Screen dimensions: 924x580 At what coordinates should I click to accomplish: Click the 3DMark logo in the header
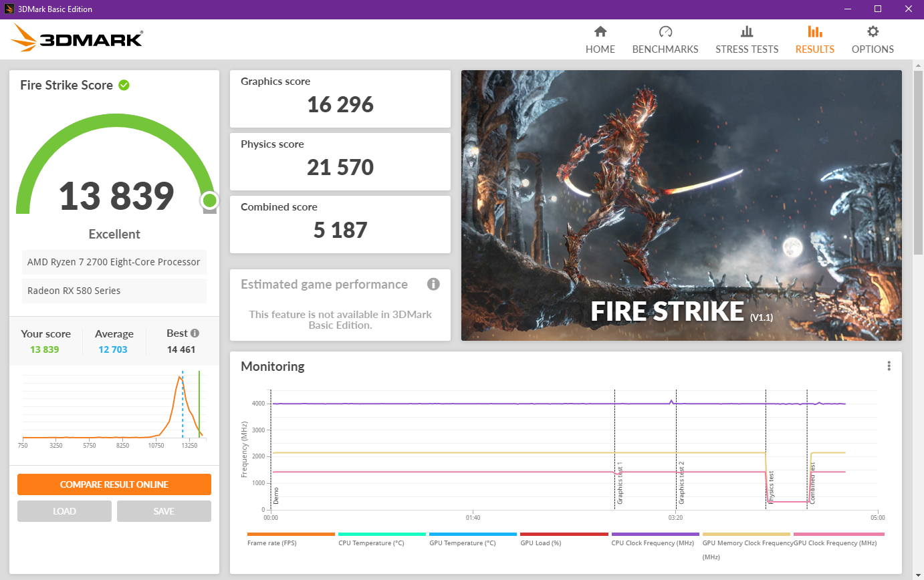77,39
